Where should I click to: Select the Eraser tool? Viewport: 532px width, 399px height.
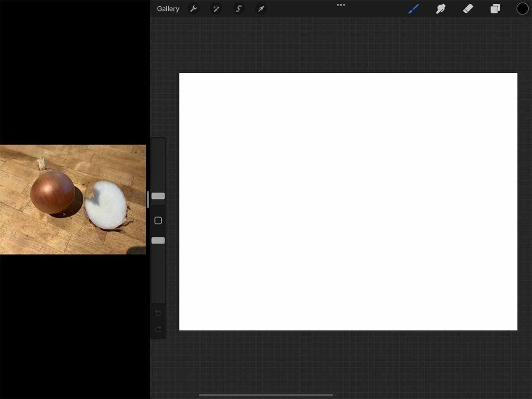coord(468,9)
